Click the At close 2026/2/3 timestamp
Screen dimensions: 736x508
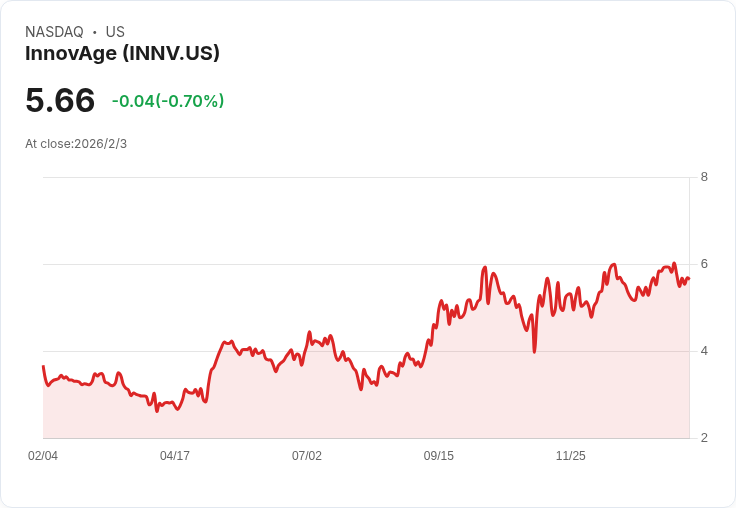coord(76,144)
